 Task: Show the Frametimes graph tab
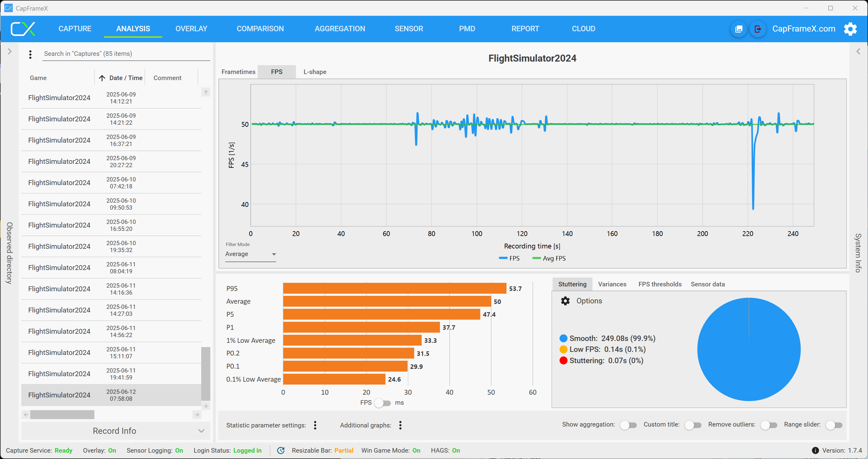[238, 72]
